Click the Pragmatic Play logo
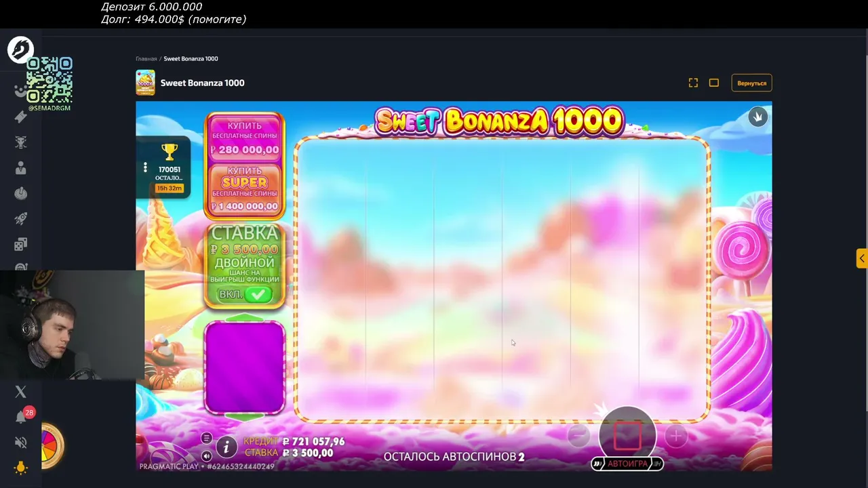The image size is (868, 488). (x=169, y=466)
